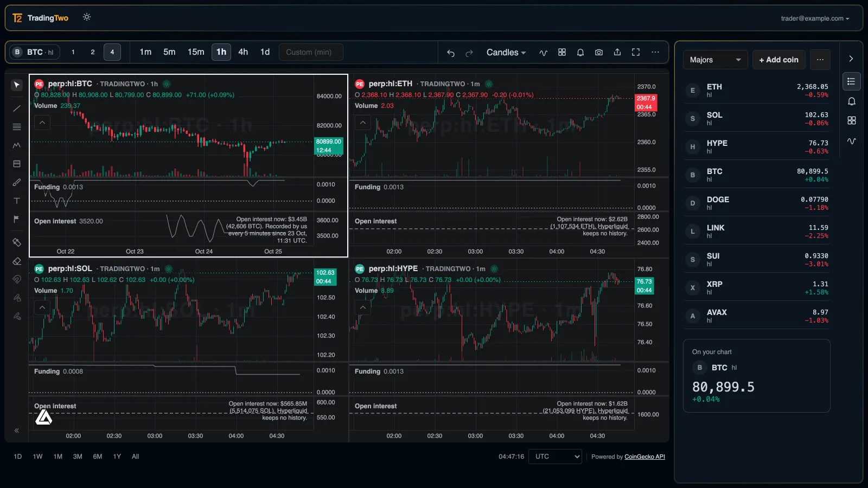The image size is (868, 488).
Task: Toggle the light/dark theme sun icon
Action: 87,17
